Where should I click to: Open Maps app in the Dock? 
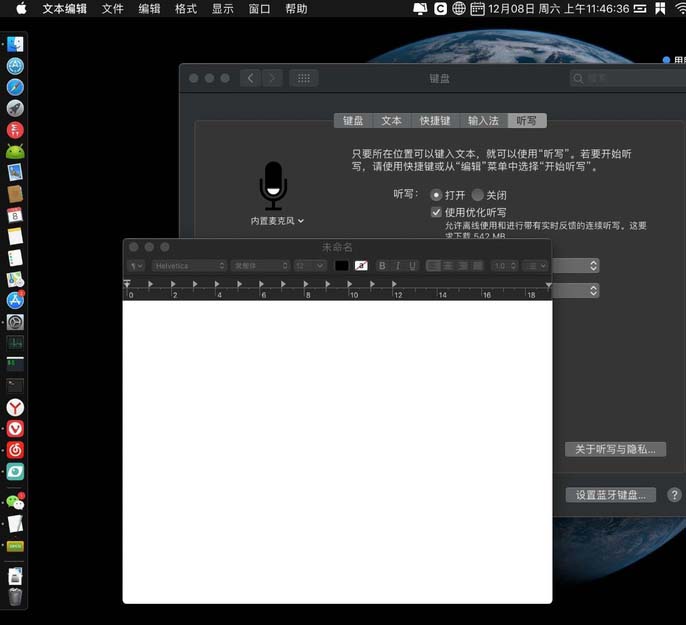15,279
